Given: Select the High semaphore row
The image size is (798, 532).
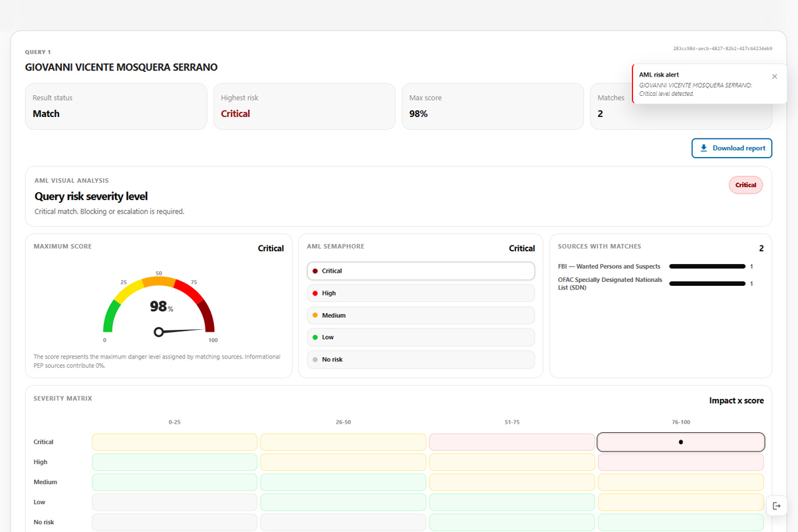Looking at the screenshot, I should [x=421, y=293].
